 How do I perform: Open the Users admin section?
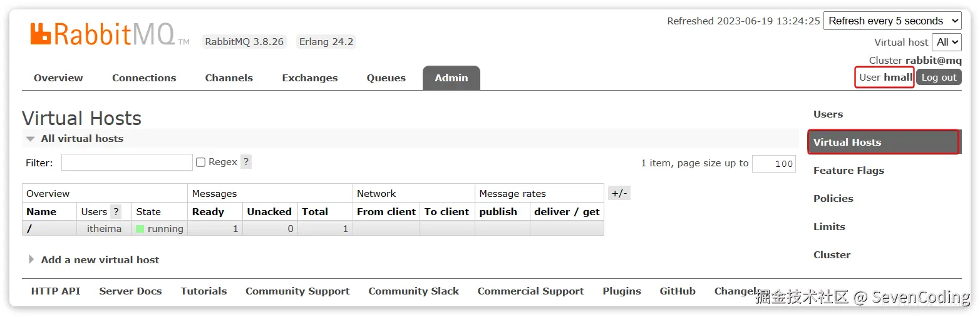(828, 114)
